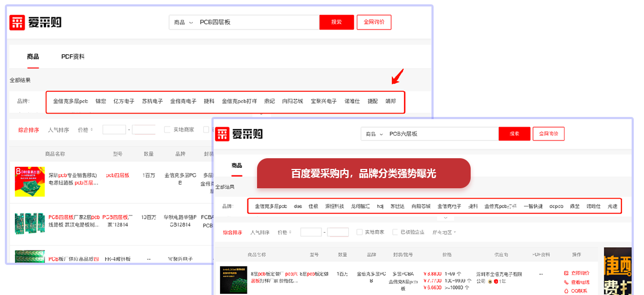
Task: Tick 实地商家 checkbox in the PCB四层板 window
Action: coord(167,130)
